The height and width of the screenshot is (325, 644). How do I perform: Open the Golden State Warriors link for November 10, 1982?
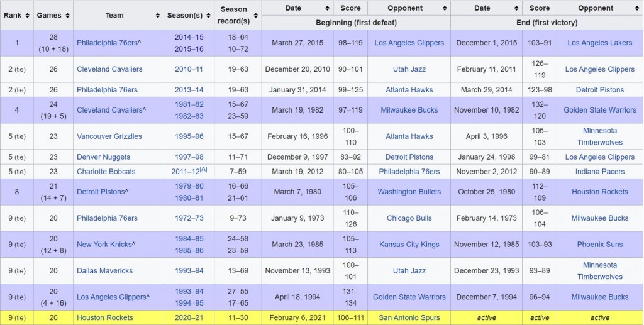coord(599,109)
